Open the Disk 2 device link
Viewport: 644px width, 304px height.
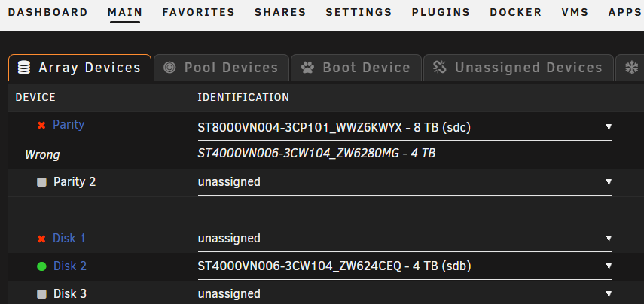pyautogui.click(x=70, y=266)
